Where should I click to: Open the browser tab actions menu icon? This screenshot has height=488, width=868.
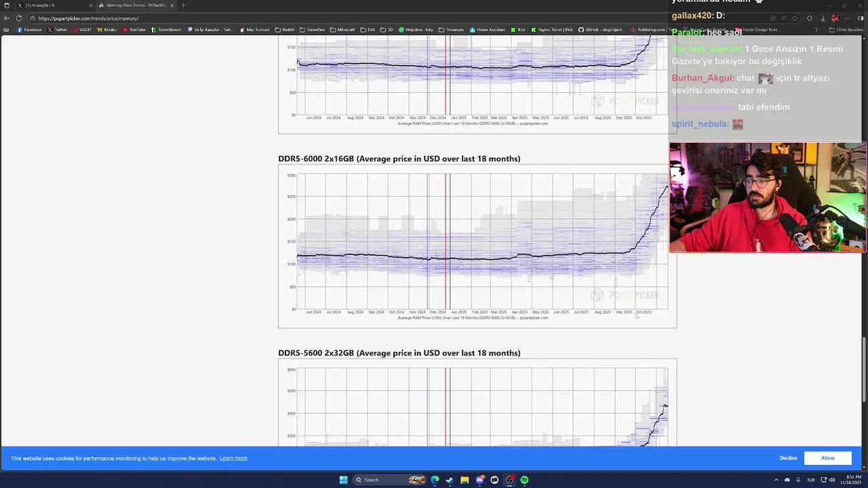(x=7, y=5)
